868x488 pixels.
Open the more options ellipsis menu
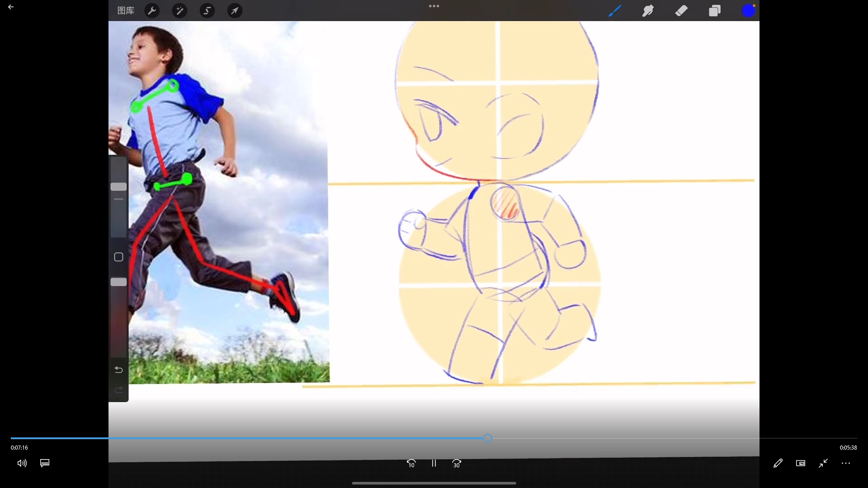tap(846, 463)
